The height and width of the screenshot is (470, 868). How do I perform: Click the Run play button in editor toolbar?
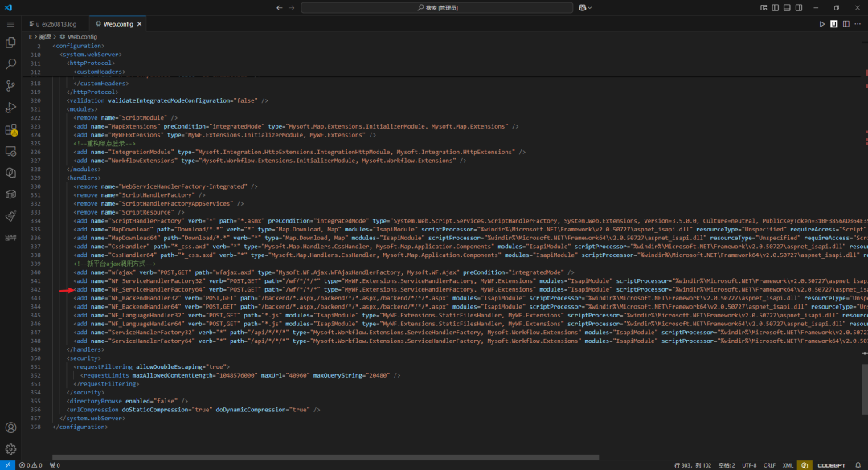821,24
